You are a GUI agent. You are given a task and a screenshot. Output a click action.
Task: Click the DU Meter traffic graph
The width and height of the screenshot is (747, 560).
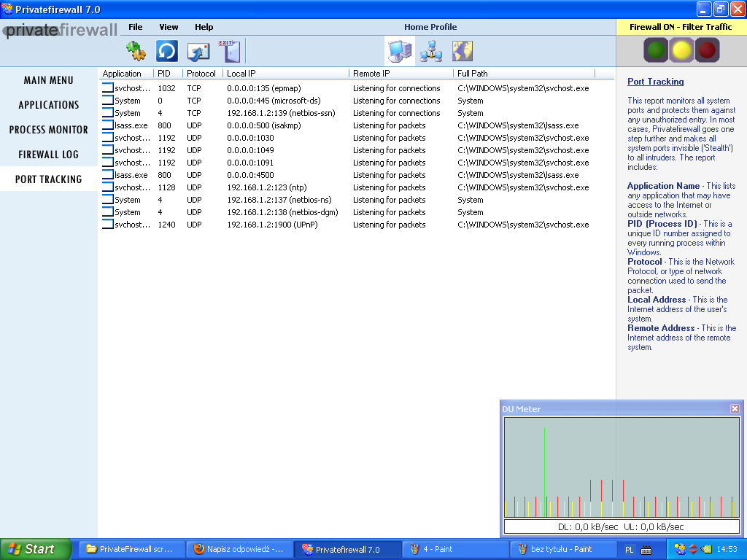622,467
